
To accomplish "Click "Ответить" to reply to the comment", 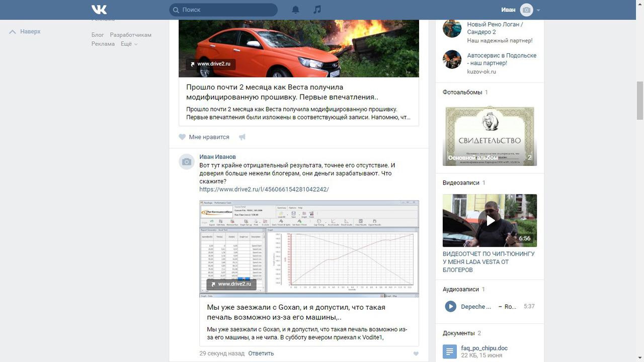I will (261, 353).
